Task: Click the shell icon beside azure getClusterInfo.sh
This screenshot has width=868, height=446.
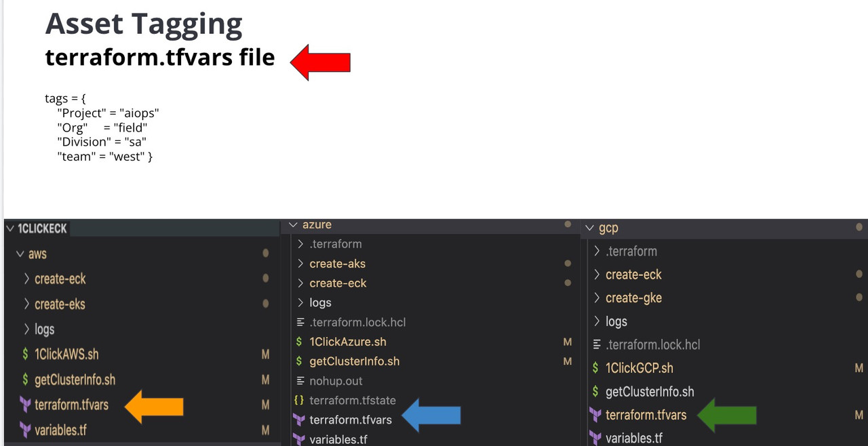Action: [299, 361]
